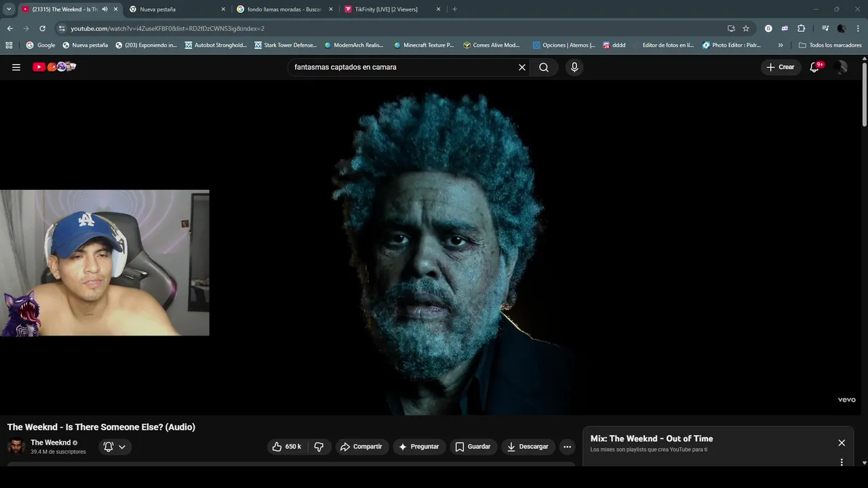This screenshot has width=868, height=488.
Task: Run search with magnifying glass button
Action: 544,67
